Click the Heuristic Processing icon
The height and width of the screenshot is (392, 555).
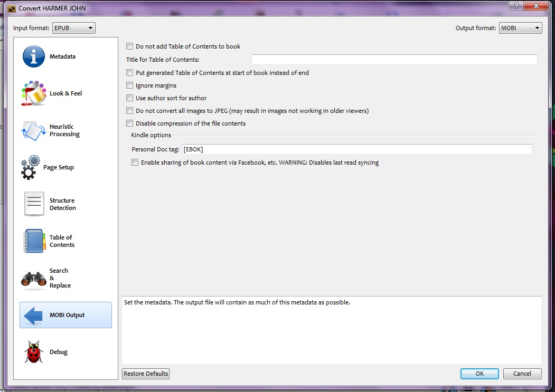[x=34, y=130]
